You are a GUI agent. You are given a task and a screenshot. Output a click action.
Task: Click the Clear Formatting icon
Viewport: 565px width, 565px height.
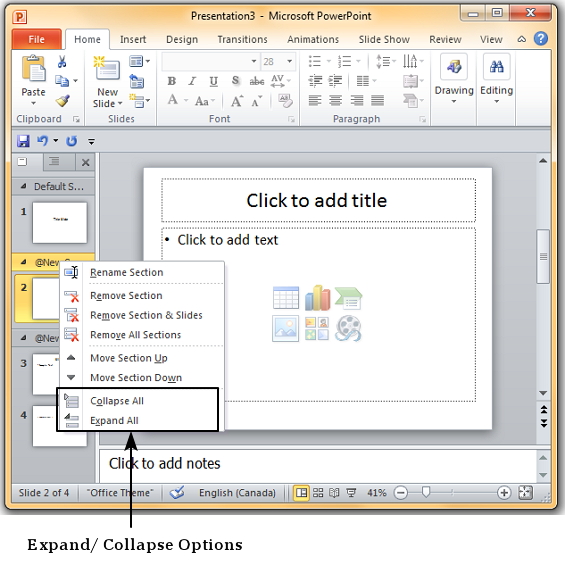[x=285, y=101]
